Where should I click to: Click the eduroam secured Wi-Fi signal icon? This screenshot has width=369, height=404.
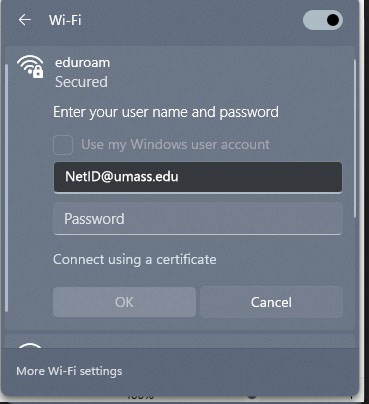30,67
